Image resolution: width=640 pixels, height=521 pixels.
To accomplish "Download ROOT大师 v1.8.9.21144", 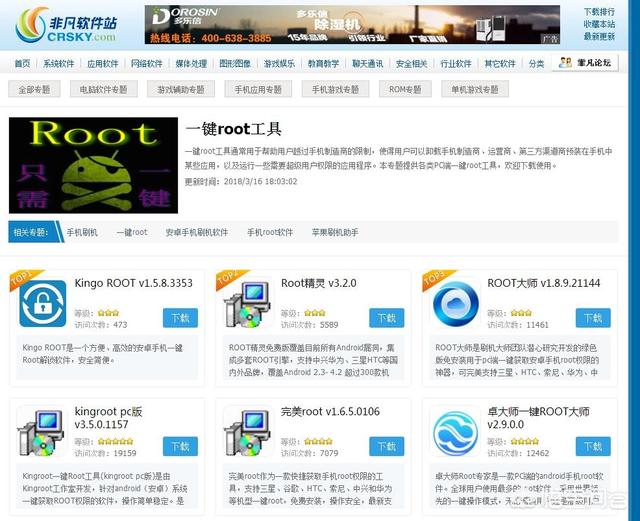I will tap(593, 318).
